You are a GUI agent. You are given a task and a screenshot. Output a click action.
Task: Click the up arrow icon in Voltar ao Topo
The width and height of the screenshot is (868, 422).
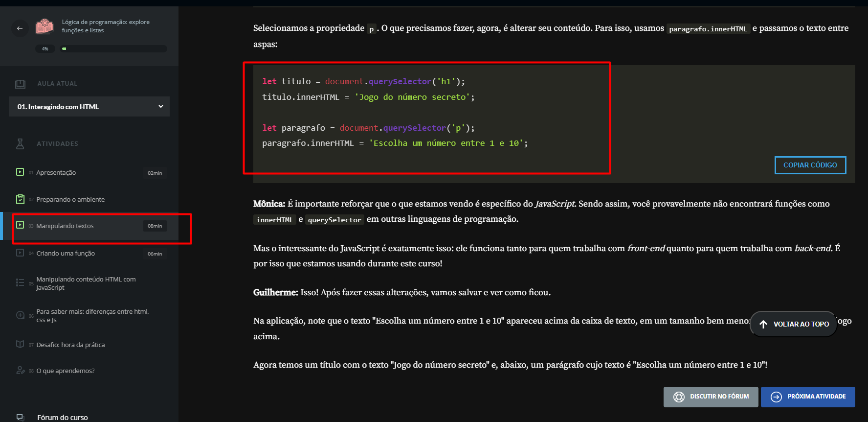pyautogui.click(x=763, y=324)
